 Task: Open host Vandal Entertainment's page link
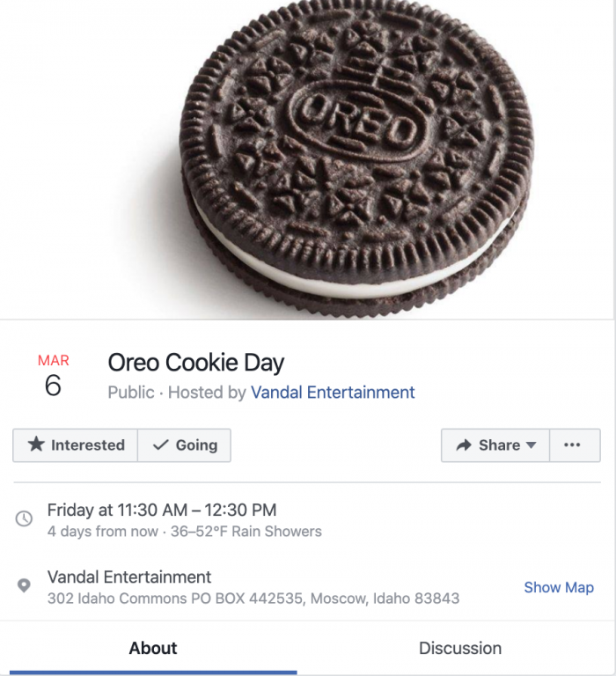coord(333,393)
